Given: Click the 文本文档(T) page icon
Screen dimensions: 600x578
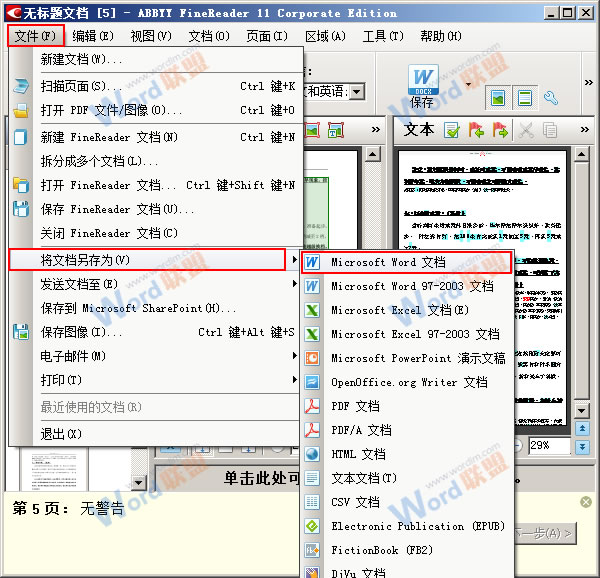Looking at the screenshot, I should click(312, 478).
